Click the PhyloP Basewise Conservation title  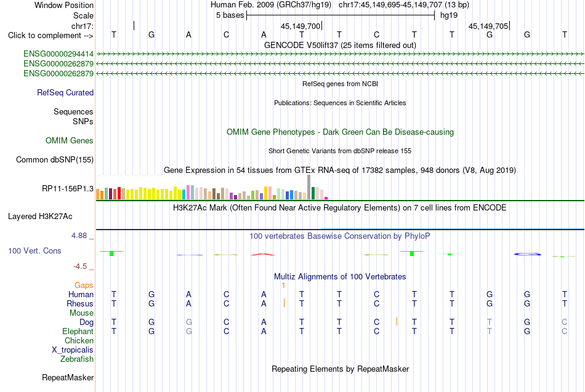tap(340, 236)
